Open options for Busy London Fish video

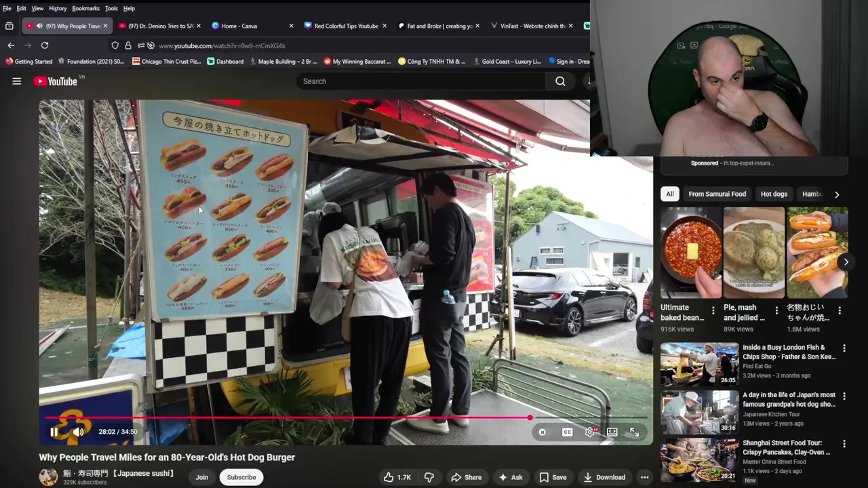(844, 348)
